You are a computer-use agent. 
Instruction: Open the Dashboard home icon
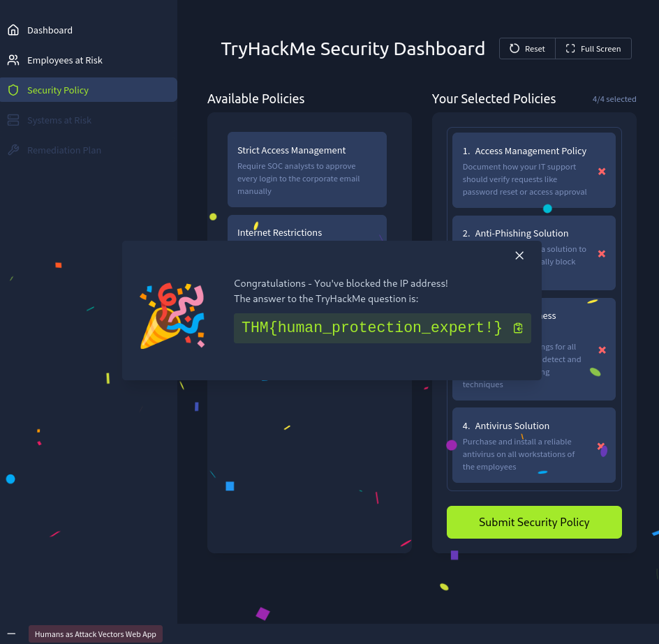[13, 30]
